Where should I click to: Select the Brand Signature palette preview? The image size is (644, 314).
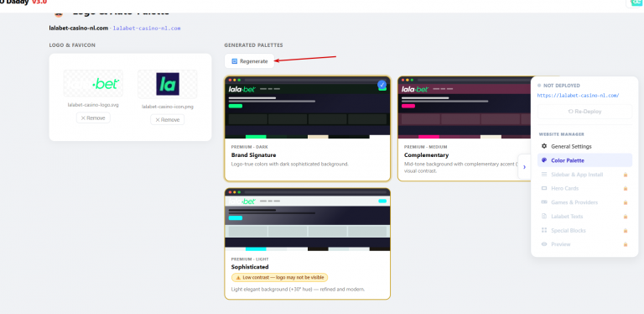pyautogui.click(x=307, y=107)
